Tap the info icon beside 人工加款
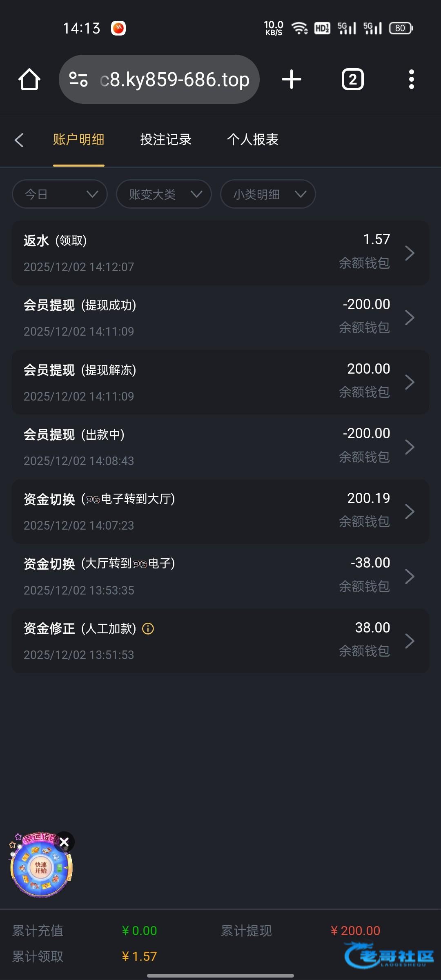This screenshot has width=441, height=980. pyautogui.click(x=148, y=628)
